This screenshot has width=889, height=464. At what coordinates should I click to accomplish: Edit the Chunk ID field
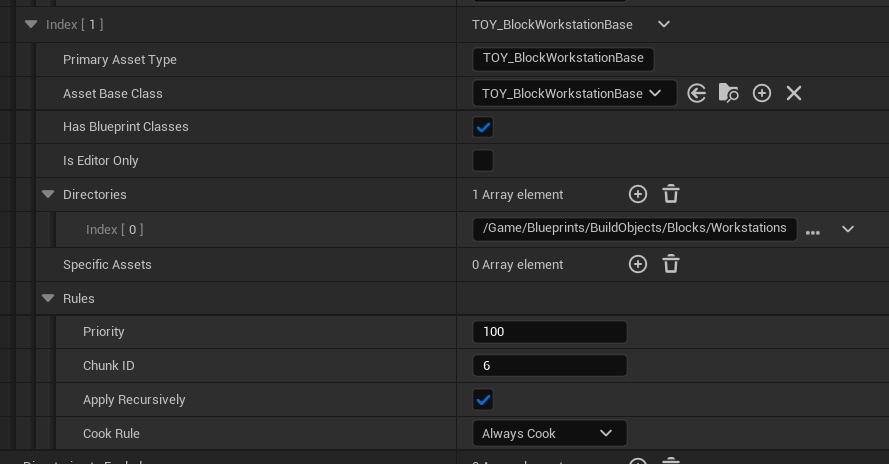549,366
